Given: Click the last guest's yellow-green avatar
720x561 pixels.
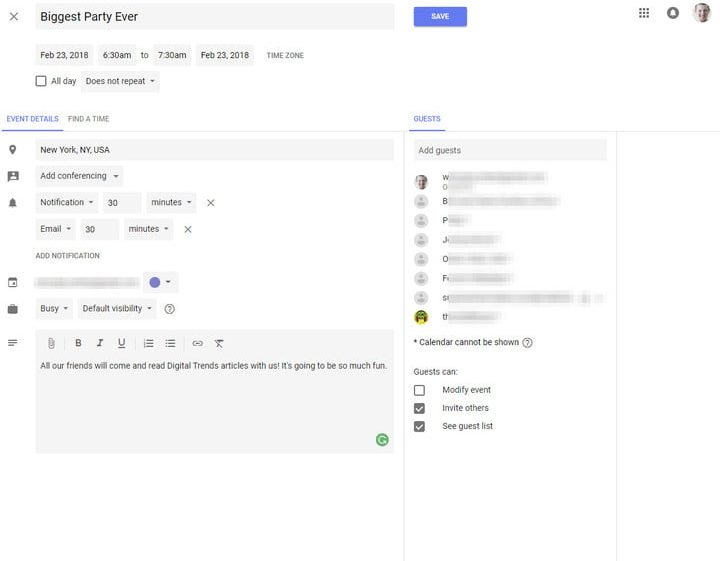Looking at the screenshot, I should (x=421, y=317).
